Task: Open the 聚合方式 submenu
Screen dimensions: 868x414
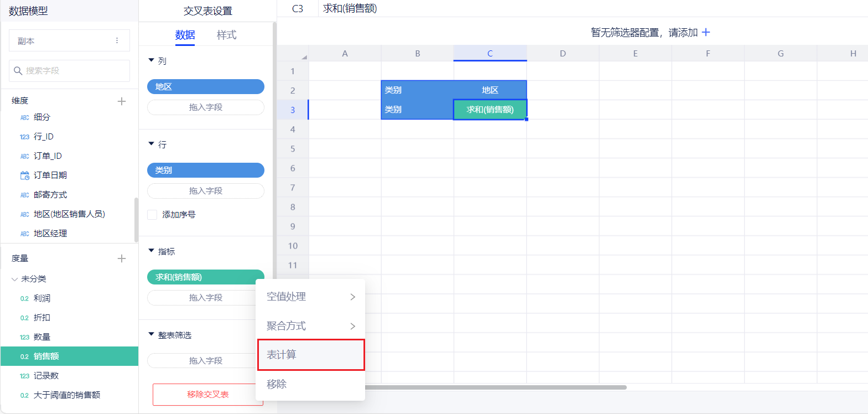Action: tap(310, 326)
